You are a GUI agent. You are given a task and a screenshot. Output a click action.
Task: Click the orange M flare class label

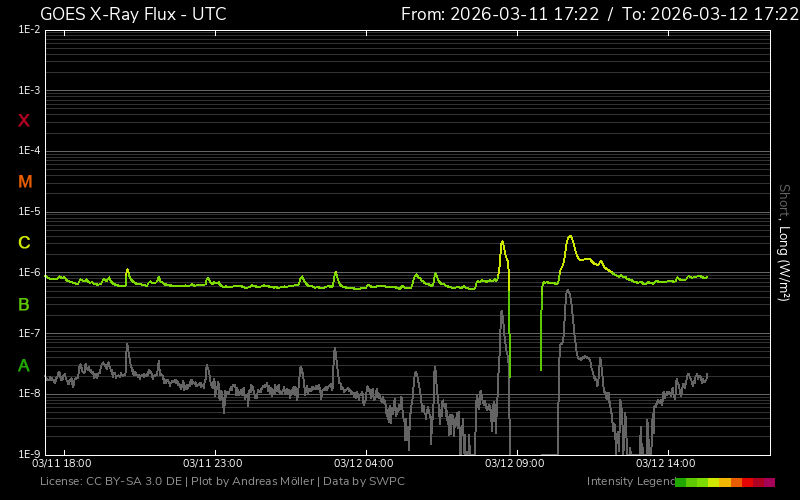[x=25, y=182]
